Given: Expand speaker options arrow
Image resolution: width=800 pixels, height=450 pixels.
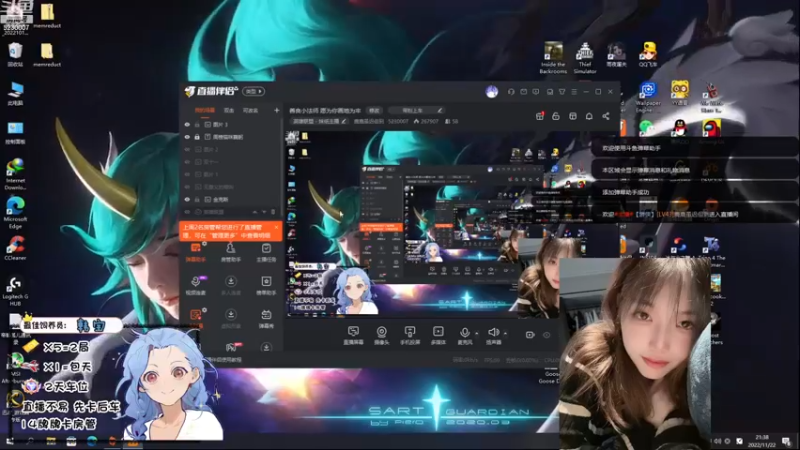Looking at the screenshot, I should point(505,334).
